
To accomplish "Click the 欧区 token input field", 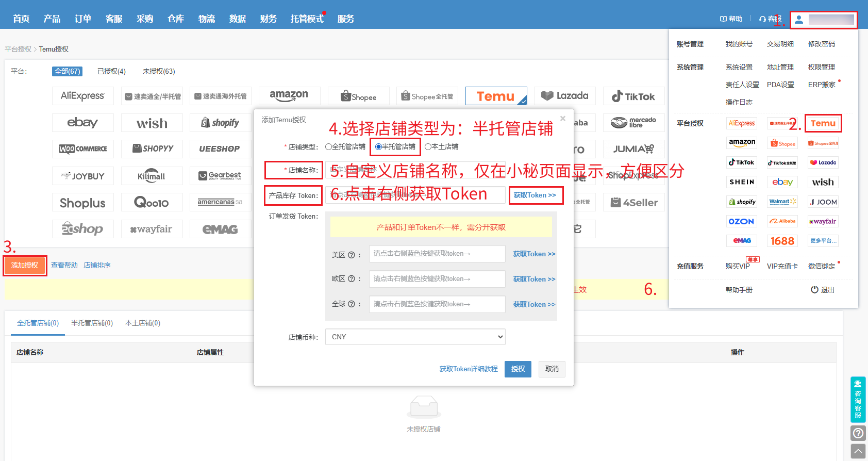I will pyautogui.click(x=437, y=279).
